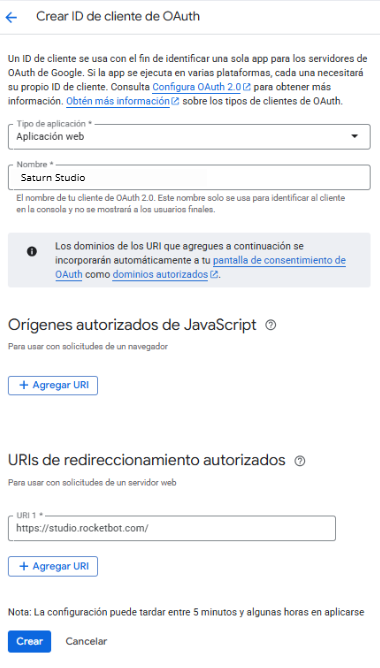Click Agregar URI under JavaScript origins
This screenshot has width=380, height=668.
[53, 385]
